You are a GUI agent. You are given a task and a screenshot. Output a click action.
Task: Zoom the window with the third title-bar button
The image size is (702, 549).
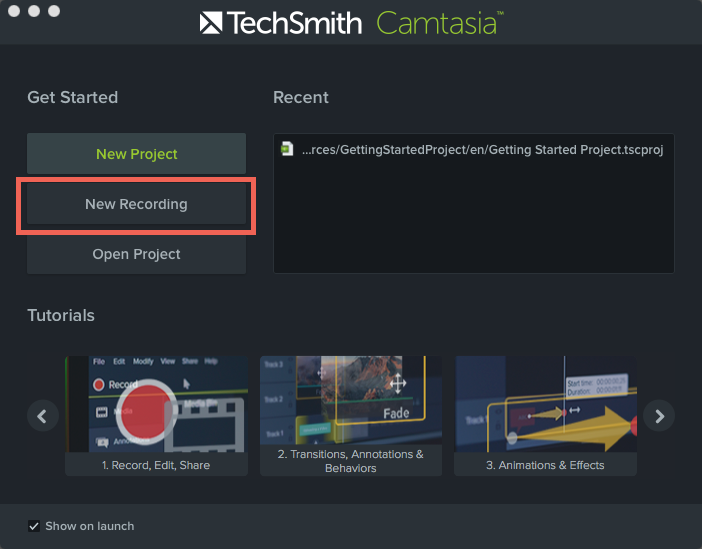(x=54, y=11)
